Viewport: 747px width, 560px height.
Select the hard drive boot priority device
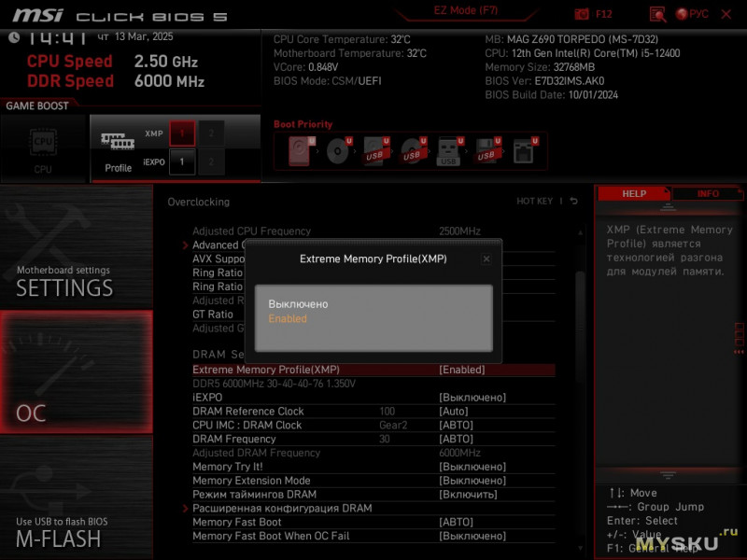pos(301,151)
